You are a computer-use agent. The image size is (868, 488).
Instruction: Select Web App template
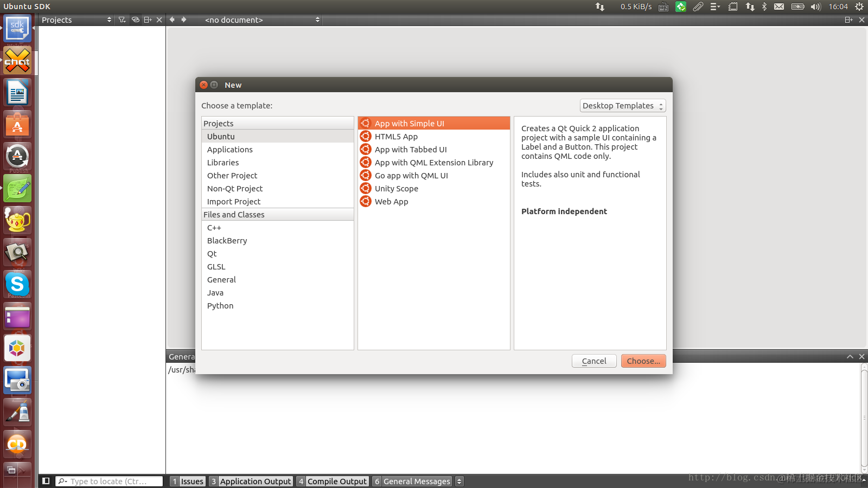[434, 202]
